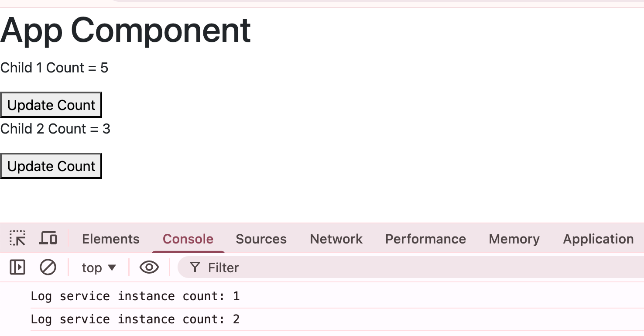Click the filter funnel icon

point(195,267)
